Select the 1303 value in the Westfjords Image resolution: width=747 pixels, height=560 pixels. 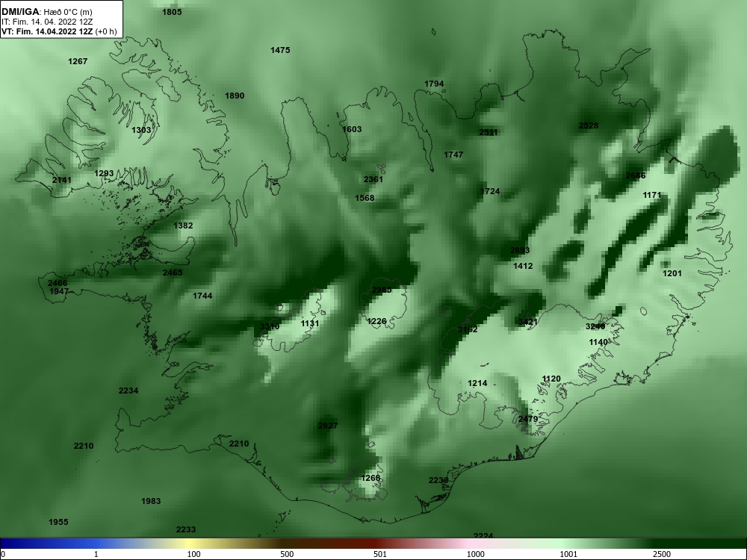(141, 130)
